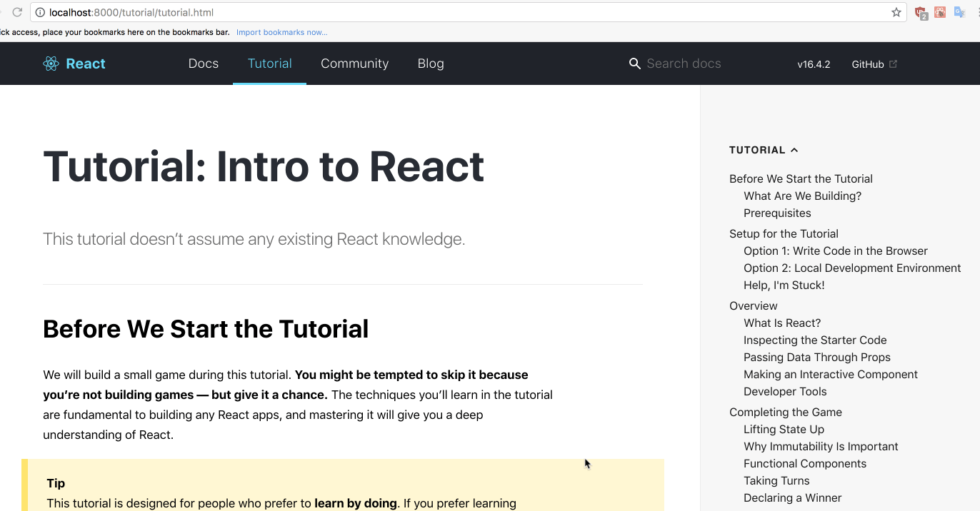
Task: Open the red shield extension icon
Action: [921, 13]
